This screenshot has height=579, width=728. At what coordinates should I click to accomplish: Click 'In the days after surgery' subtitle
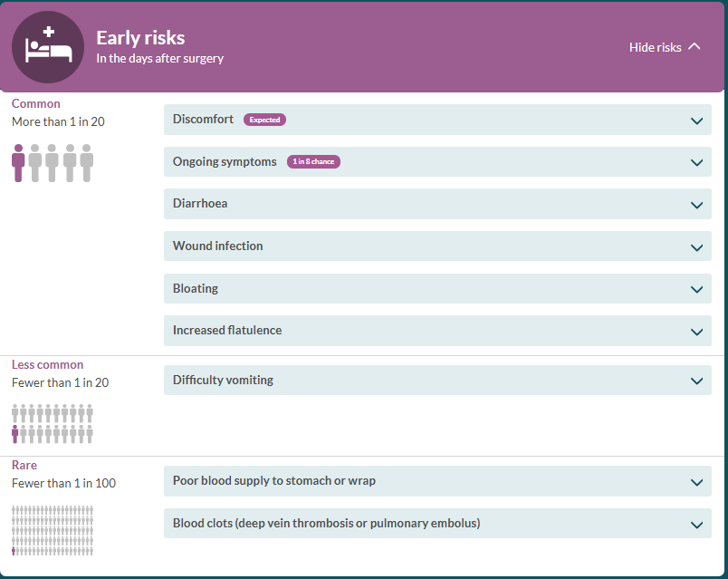[159, 59]
